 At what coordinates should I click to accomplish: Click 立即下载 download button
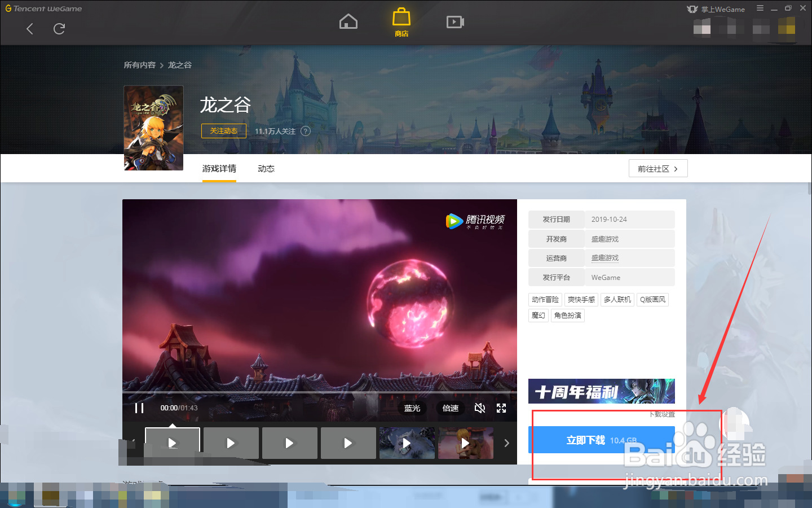tap(602, 440)
